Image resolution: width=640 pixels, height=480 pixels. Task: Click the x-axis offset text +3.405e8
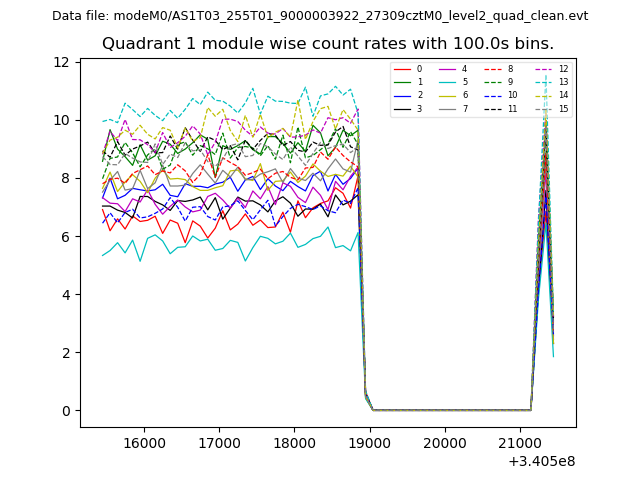(542, 461)
